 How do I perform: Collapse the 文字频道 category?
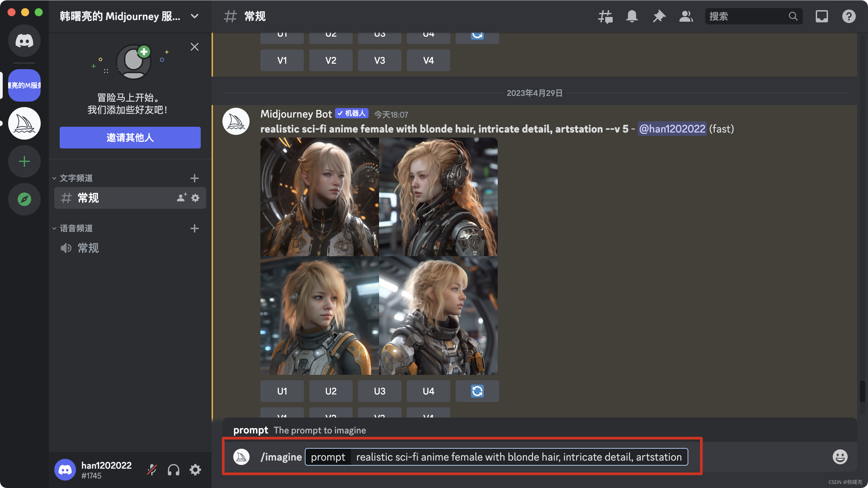point(73,178)
